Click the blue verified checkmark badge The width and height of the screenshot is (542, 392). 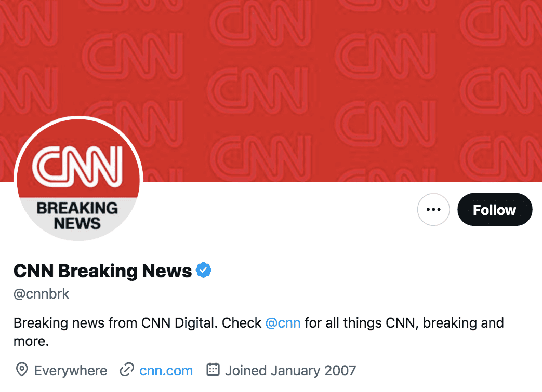(x=204, y=269)
